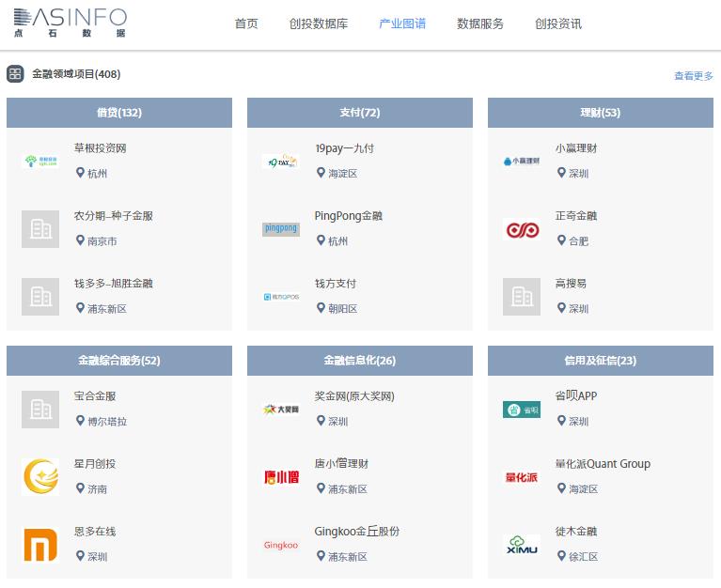Click the 19pay logo image
The width and height of the screenshot is (721, 588).
[281, 162]
